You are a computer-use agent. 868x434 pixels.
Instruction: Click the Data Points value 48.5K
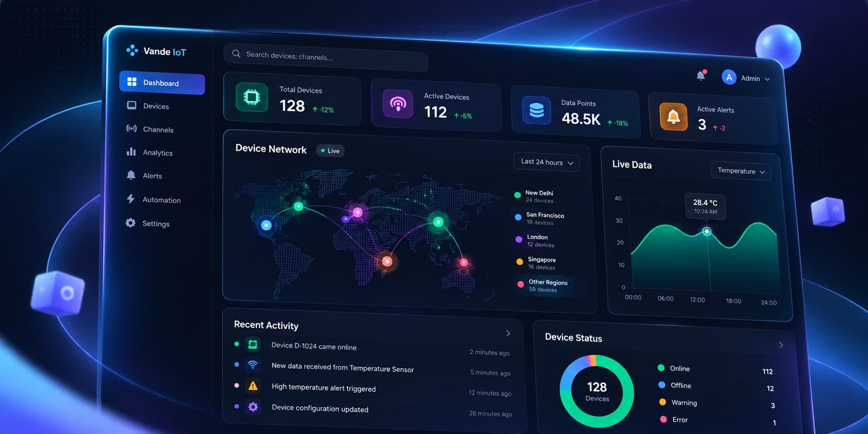pos(581,119)
